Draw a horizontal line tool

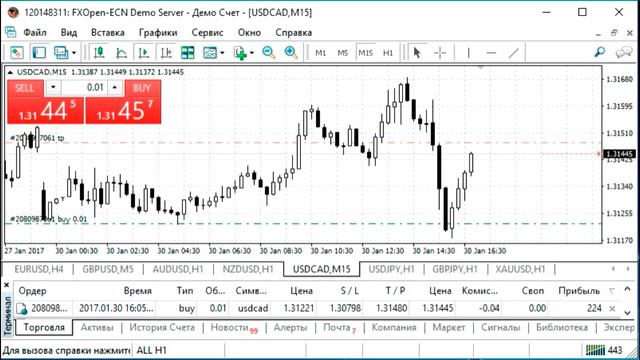coord(491,53)
